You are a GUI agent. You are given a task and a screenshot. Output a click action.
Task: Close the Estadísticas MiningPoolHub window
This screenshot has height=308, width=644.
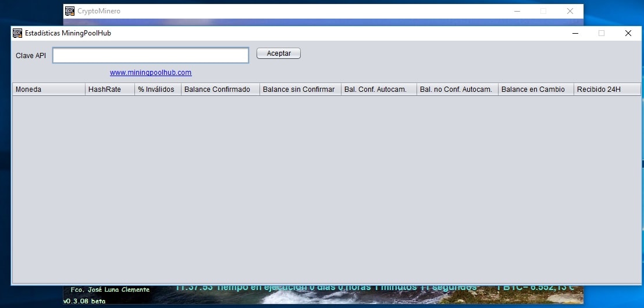tap(628, 33)
